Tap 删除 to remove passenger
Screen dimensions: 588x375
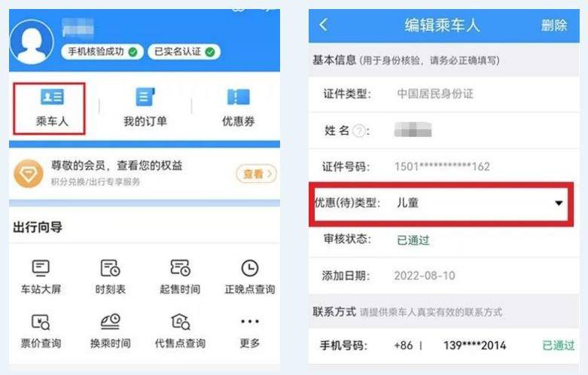[x=554, y=26]
